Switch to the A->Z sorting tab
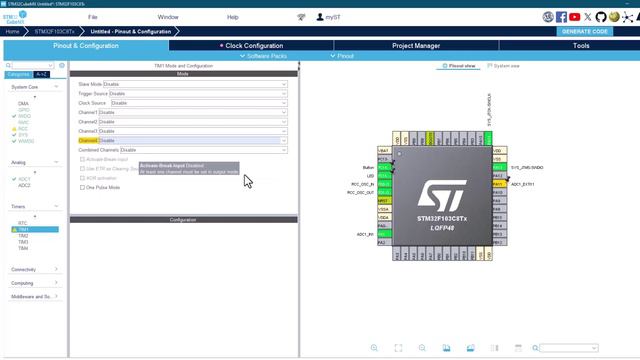 (x=41, y=74)
